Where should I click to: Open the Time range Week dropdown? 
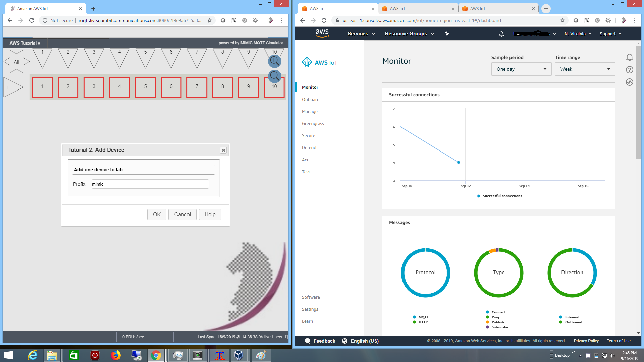click(585, 69)
